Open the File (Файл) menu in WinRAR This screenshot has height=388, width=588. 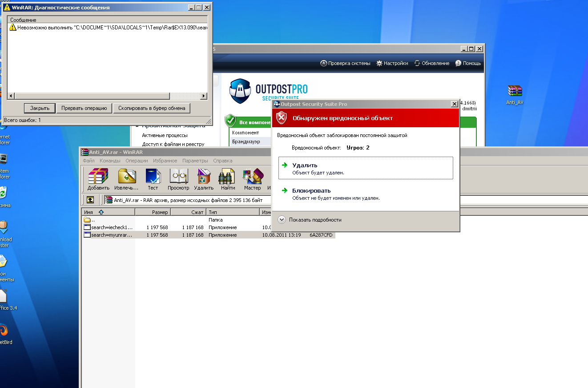[89, 161]
